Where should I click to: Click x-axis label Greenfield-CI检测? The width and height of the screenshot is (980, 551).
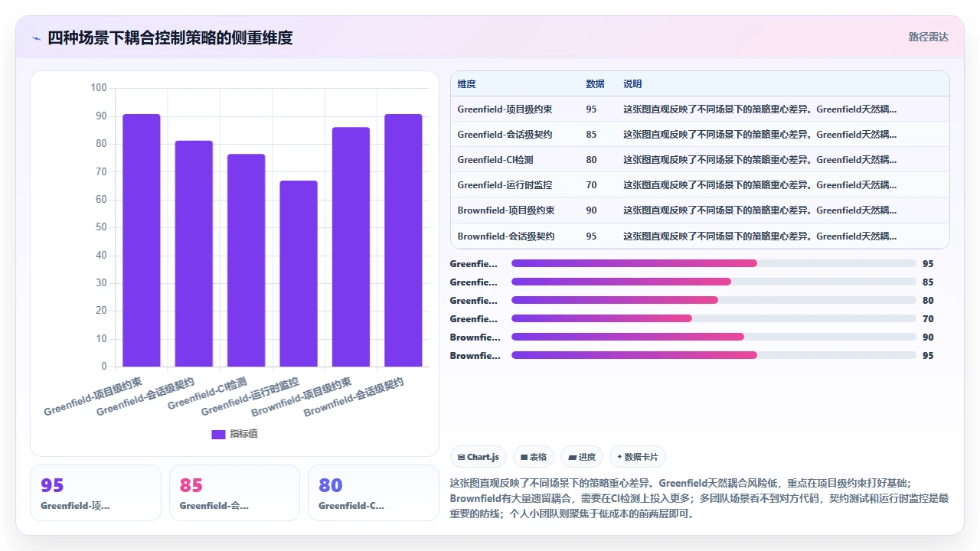click(207, 393)
